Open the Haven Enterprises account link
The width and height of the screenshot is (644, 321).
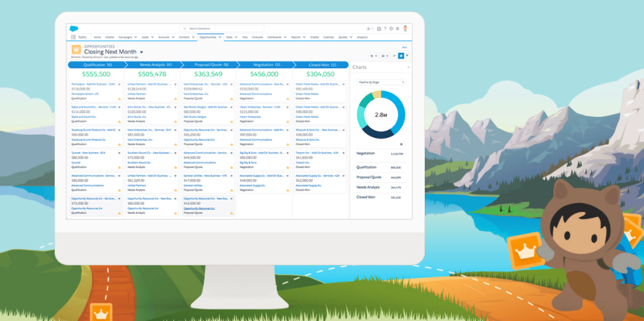(250, 117)
